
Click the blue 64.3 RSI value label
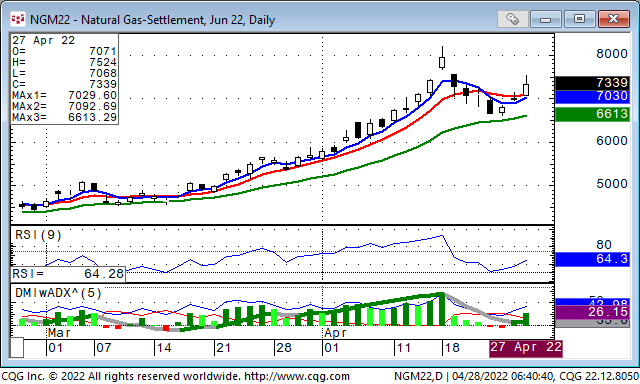click(x=592, y=259)
